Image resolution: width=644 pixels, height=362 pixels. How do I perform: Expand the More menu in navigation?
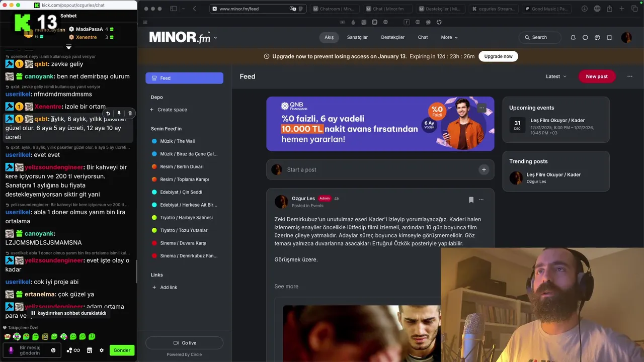[449, 37]
